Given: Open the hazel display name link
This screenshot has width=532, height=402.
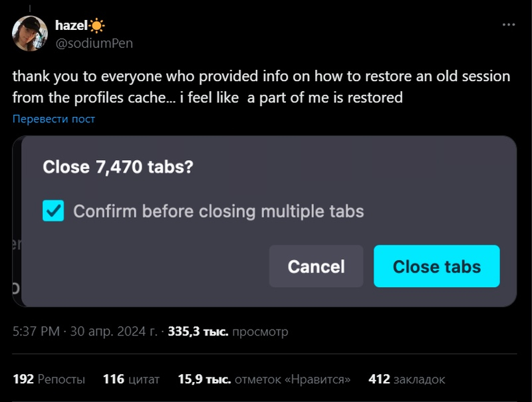Looking at the screenshot, I should 71,26.
